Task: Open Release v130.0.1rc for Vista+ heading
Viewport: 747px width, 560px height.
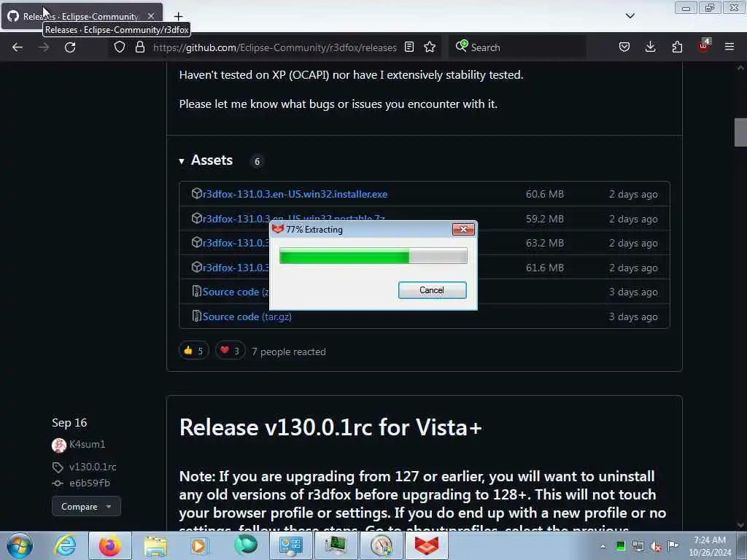Action: 330,427
